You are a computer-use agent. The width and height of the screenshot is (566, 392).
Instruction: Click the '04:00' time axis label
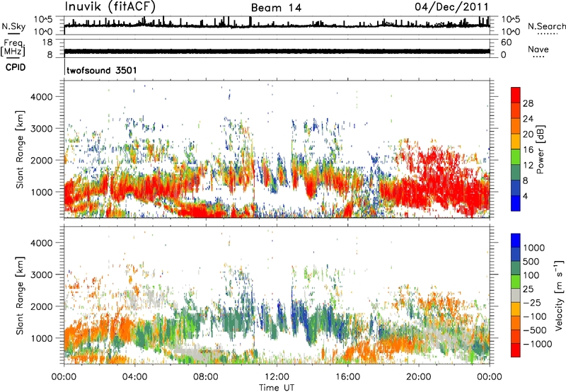click(134, 377)
